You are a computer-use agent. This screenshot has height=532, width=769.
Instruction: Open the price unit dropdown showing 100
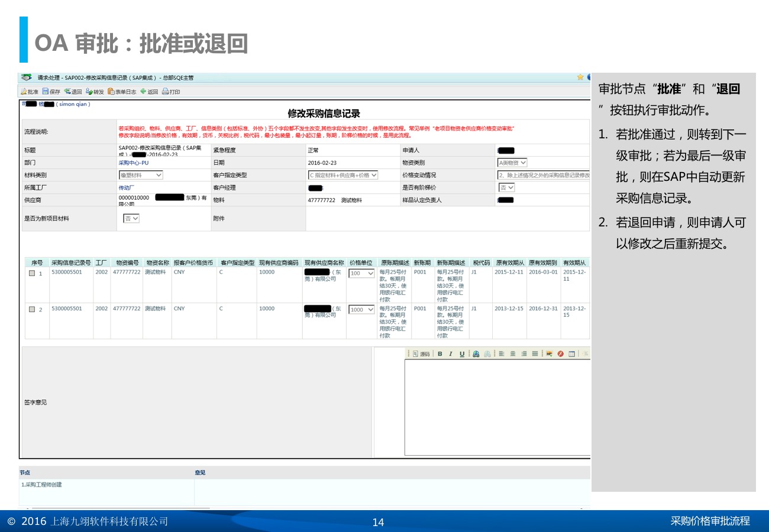361,273
